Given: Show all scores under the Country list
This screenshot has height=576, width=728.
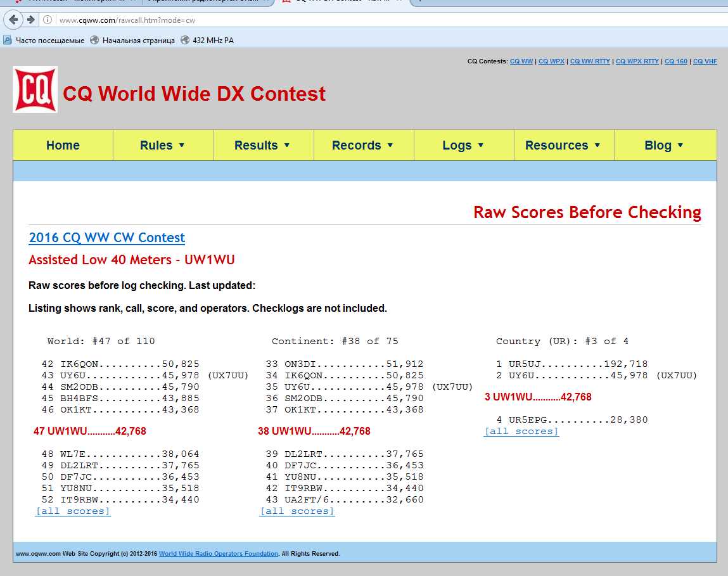Looking at the screenshot, I should pos(521,431).
